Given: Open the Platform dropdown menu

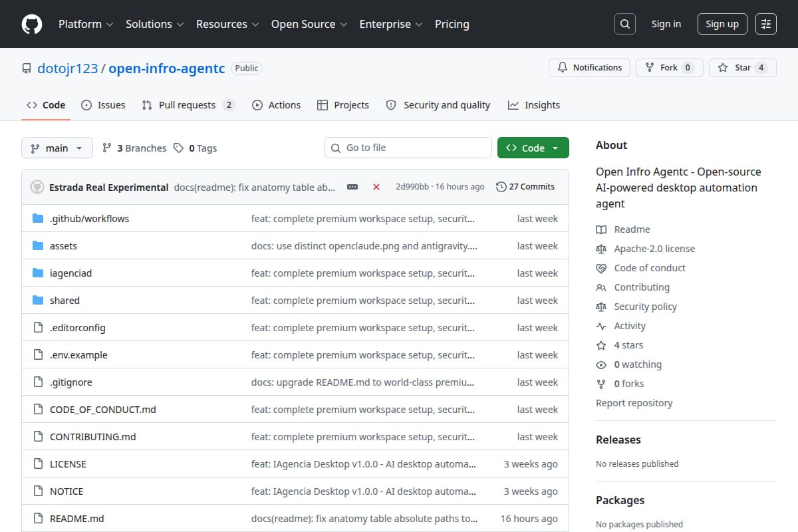Looking at the screenshot, I should pos(85,24).
